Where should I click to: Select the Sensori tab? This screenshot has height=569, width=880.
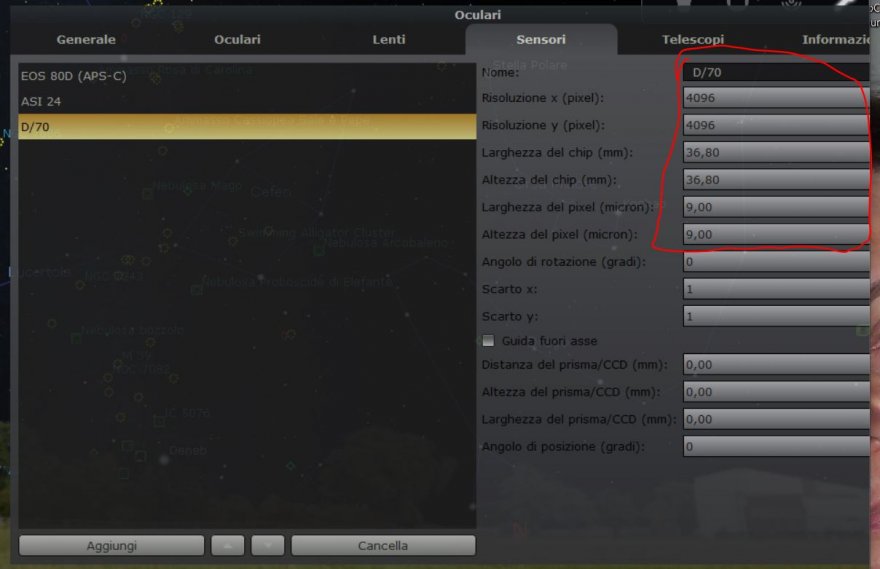tap(541, 39)
